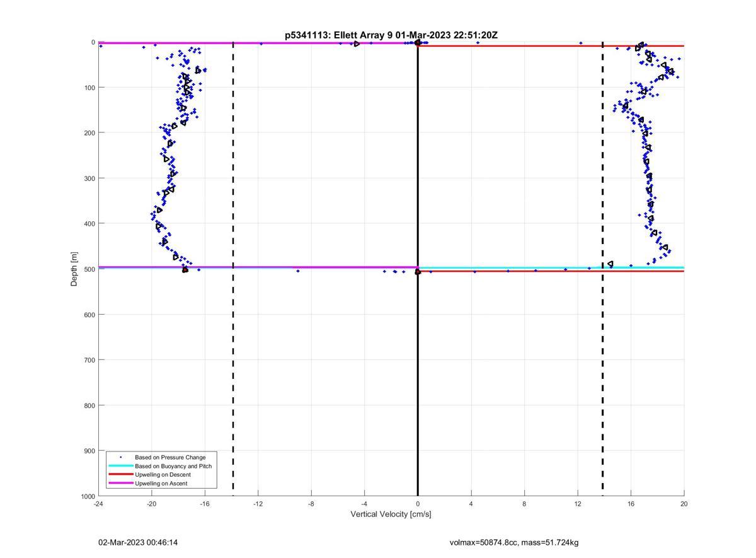Click the x-axis tick label -20
Viewport: 756px width, 558px height.
(151, 504)
